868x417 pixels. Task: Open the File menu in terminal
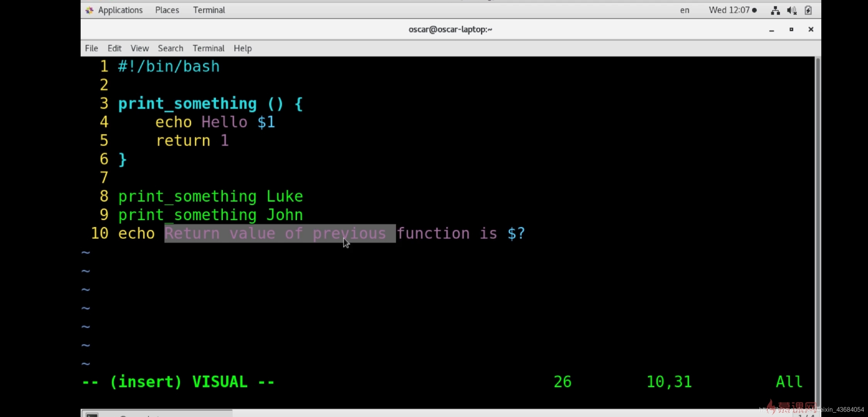pos(91,48)
